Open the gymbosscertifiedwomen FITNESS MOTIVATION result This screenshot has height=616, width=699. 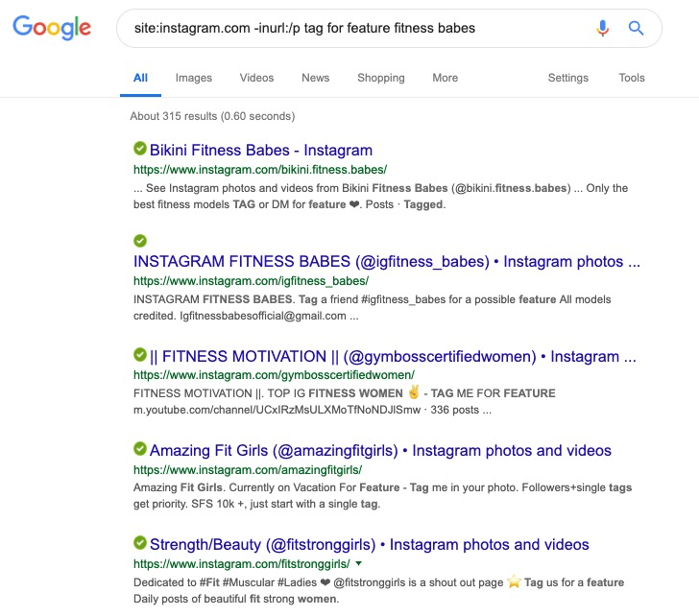pos(393,356)
